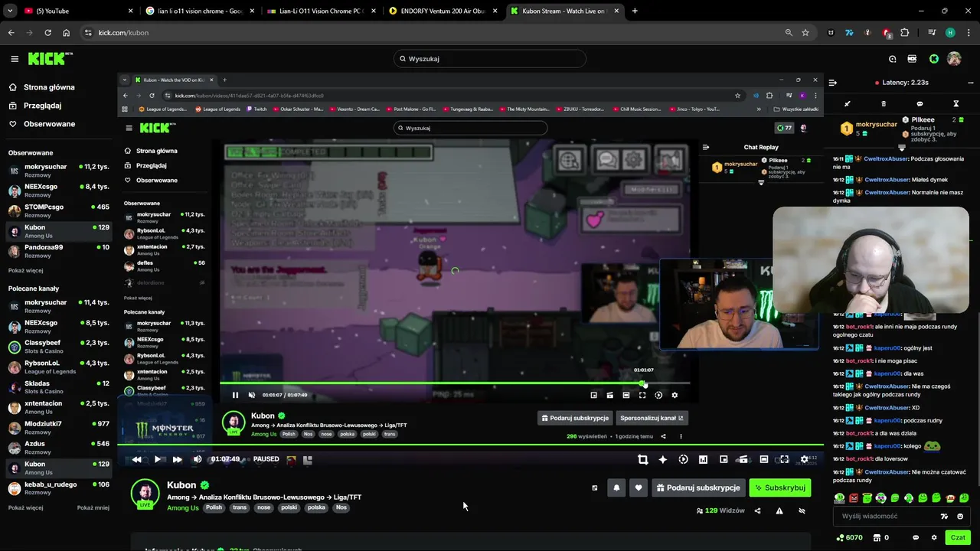Focus the Wyszukaj search field
This screenshot has height=551, width=980.
490,59
